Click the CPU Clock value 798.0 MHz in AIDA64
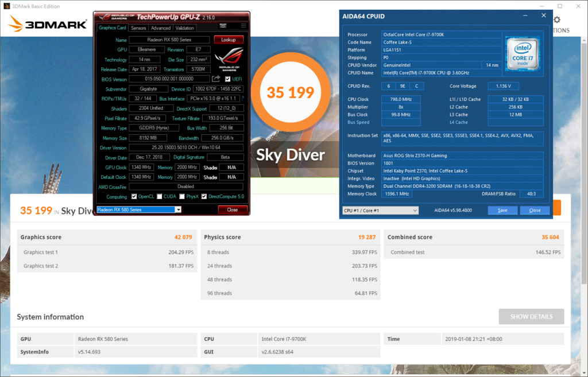The height and width of the screenshot is (377, 588). click(x=401, y=99)
